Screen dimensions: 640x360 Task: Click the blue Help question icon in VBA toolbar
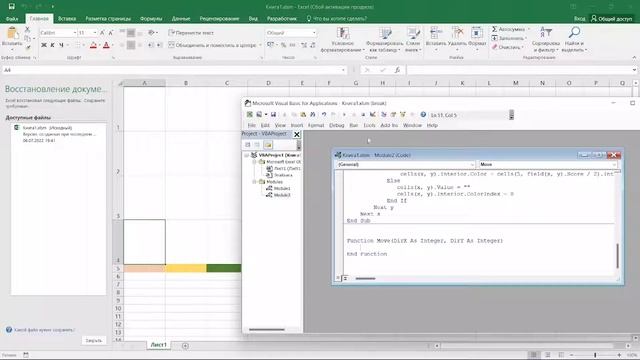click(423, 115)
